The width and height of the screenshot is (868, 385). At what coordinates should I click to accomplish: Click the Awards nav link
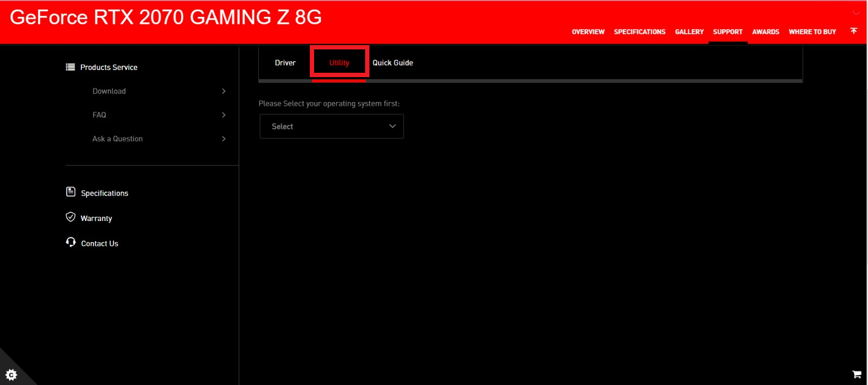(x=765, y=32)
